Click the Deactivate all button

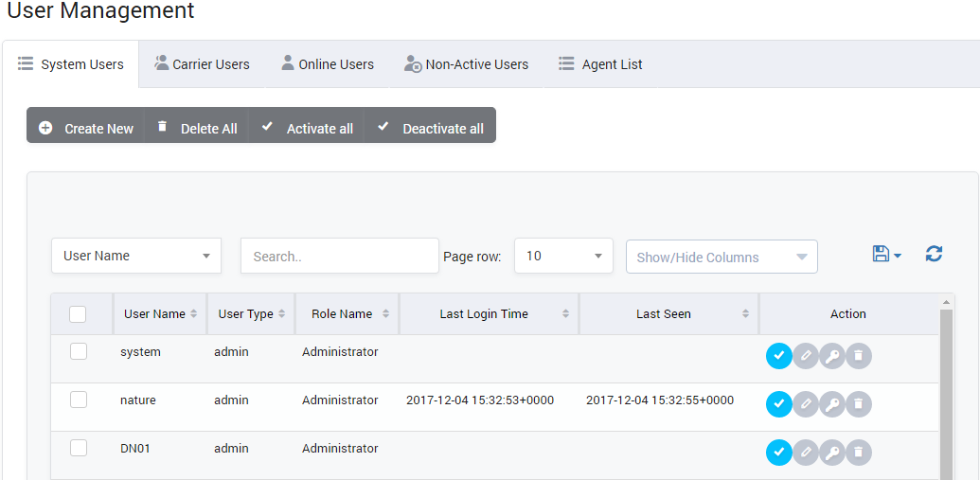pos(431,128)
